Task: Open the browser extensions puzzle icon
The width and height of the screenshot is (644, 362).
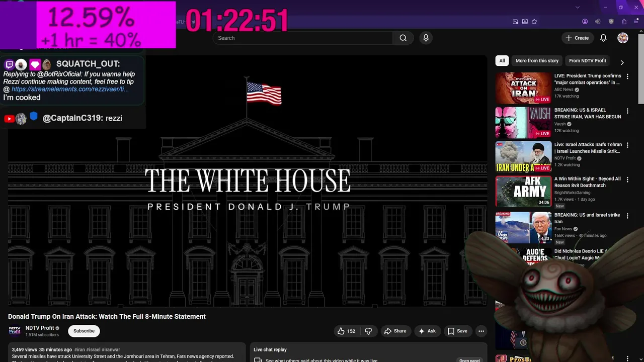Action: [624, 22]
